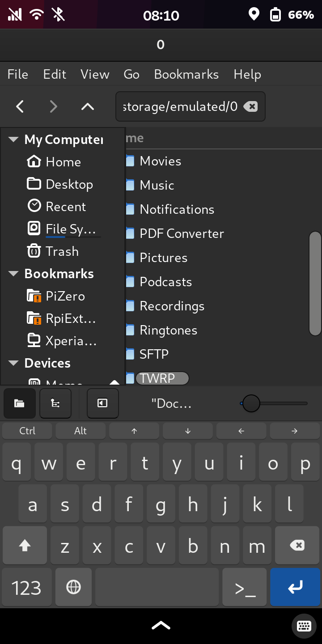The image size is (322, 644).
Task: Open the PiZero bookmark
Action: (65, 296)
